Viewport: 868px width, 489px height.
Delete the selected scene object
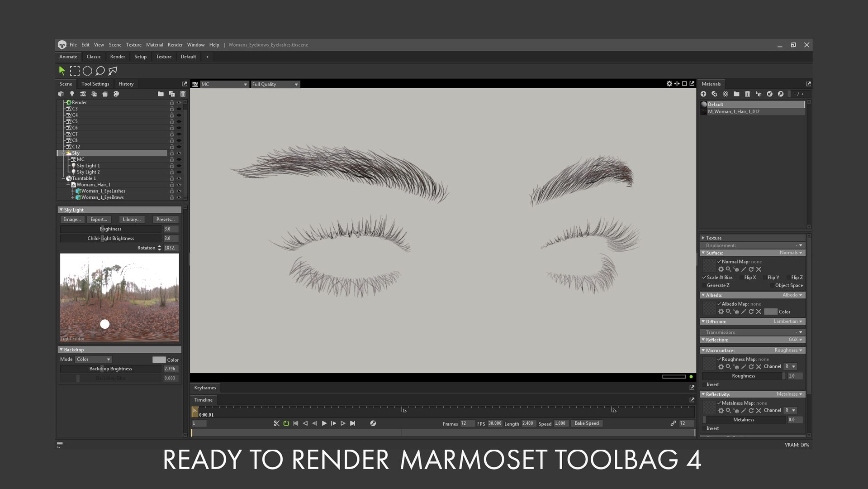[x=183, y=94]
